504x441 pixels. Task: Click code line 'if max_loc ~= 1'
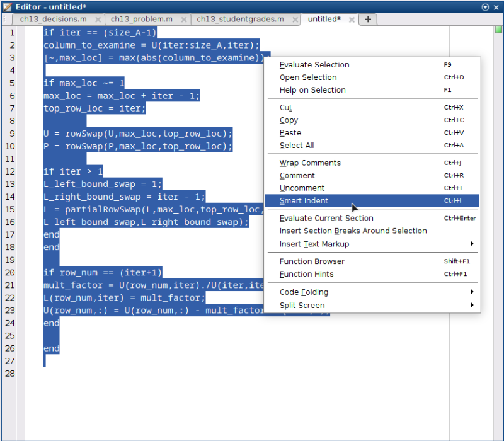[x=84, y=83]
